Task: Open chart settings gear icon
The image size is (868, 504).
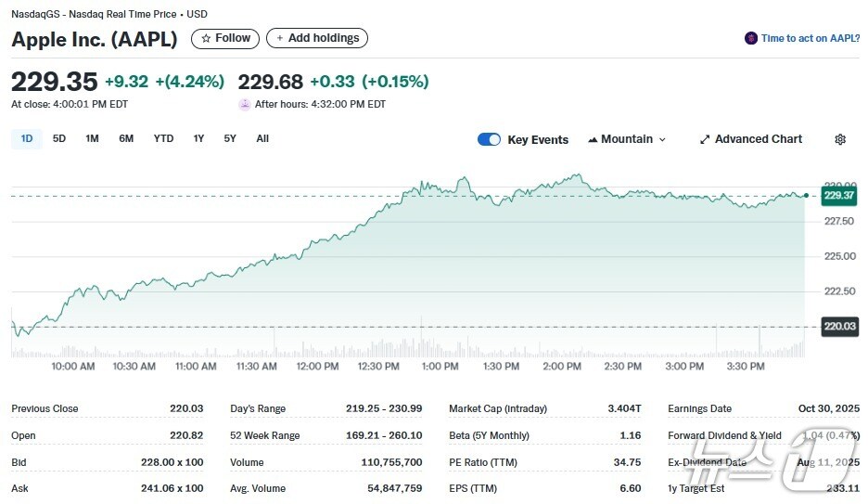Action: coord(840,139)
